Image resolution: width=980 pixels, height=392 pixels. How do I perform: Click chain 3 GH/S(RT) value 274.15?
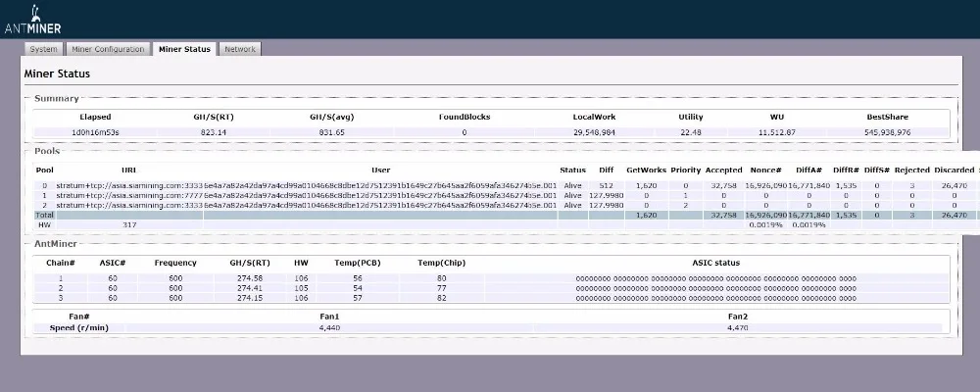250,298
